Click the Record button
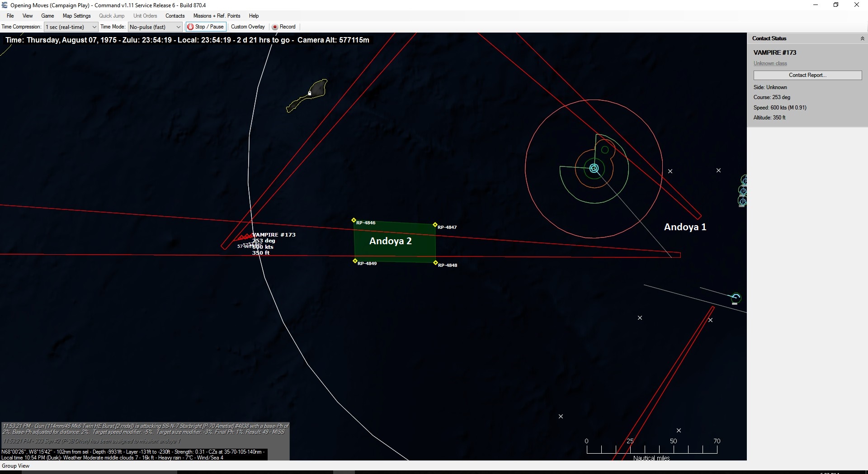Viewport: 868px width, 474px height. tap(284, 27)
